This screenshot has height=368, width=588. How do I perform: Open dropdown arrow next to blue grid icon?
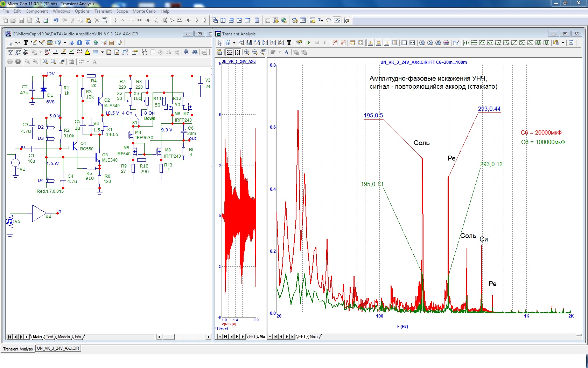102,52
